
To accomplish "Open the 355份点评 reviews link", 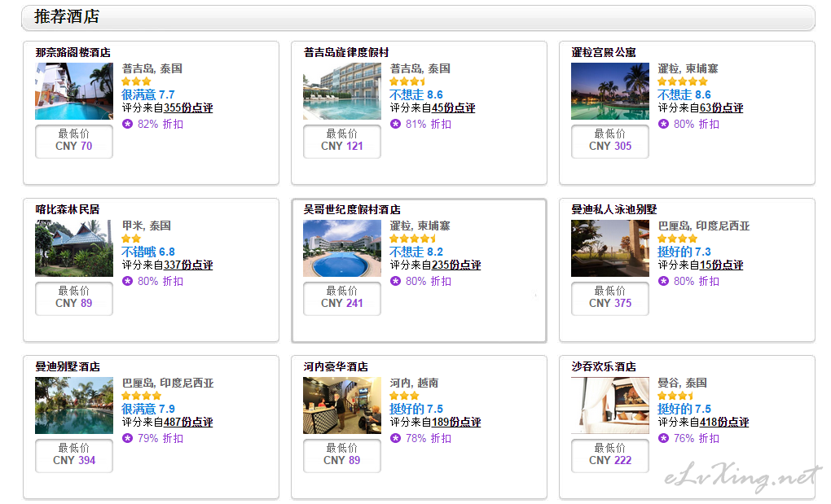I will [x=188, y=108].
